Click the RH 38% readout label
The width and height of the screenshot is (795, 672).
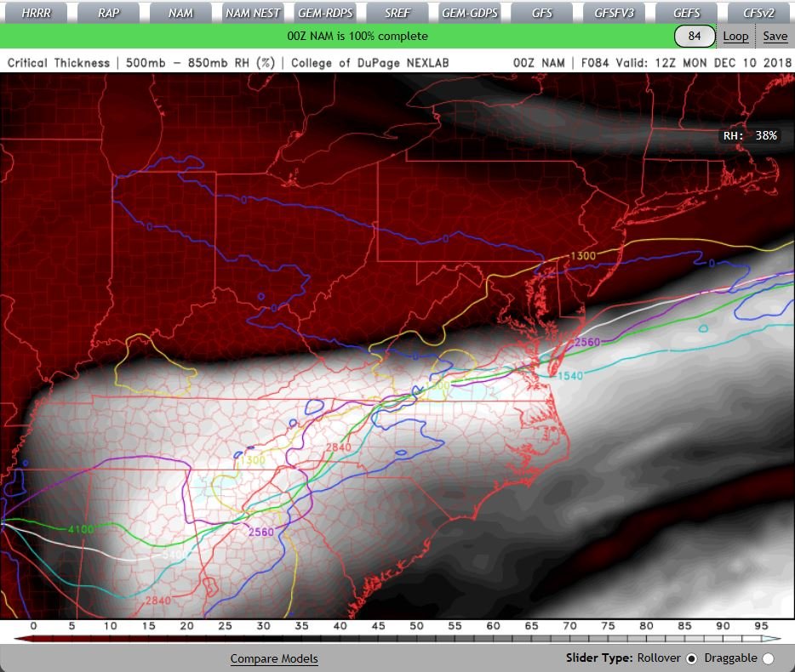point(750,135)
